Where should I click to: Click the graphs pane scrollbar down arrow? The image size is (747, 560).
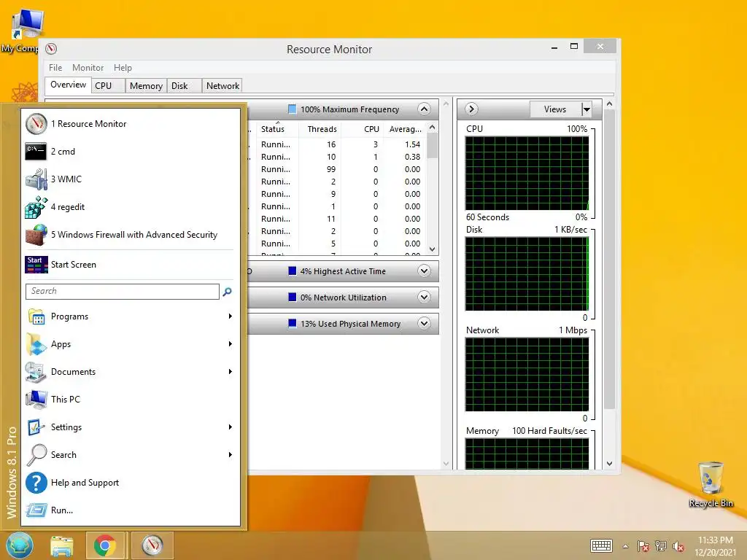pyautogui.click(x=609, y=463)
